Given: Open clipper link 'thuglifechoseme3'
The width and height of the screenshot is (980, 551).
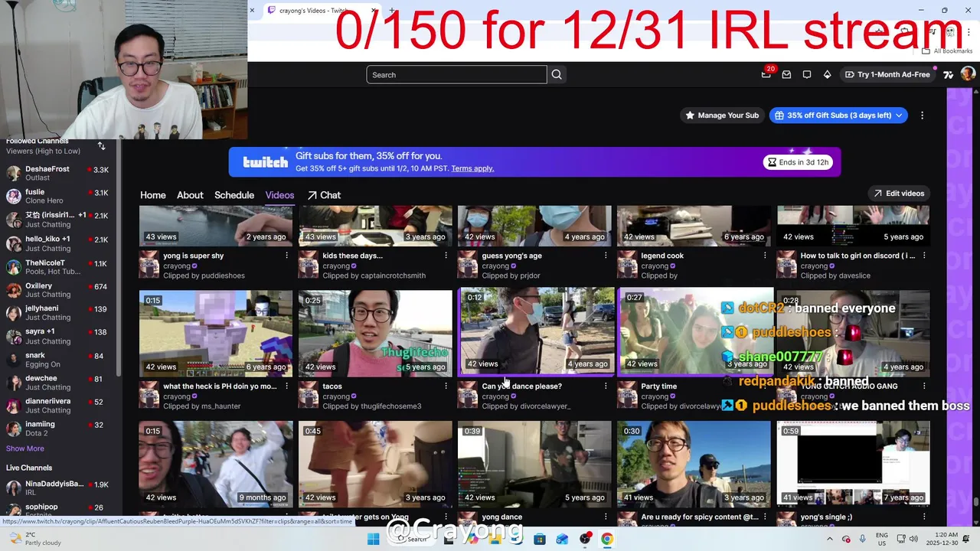Looking at the screenshot, I should [391, 406].
